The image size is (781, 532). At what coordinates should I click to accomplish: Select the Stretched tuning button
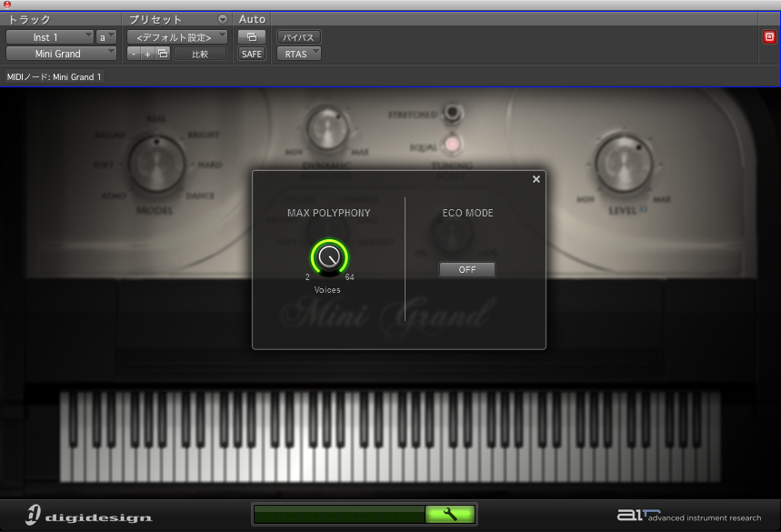click(452, 113)
